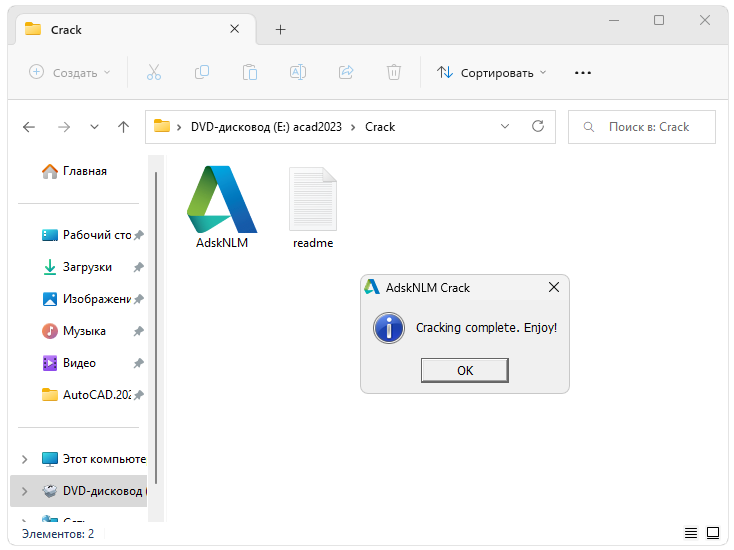Click the Copy icon in toolbar
Viewport: 734px width, 550px height.
(202, 73)
